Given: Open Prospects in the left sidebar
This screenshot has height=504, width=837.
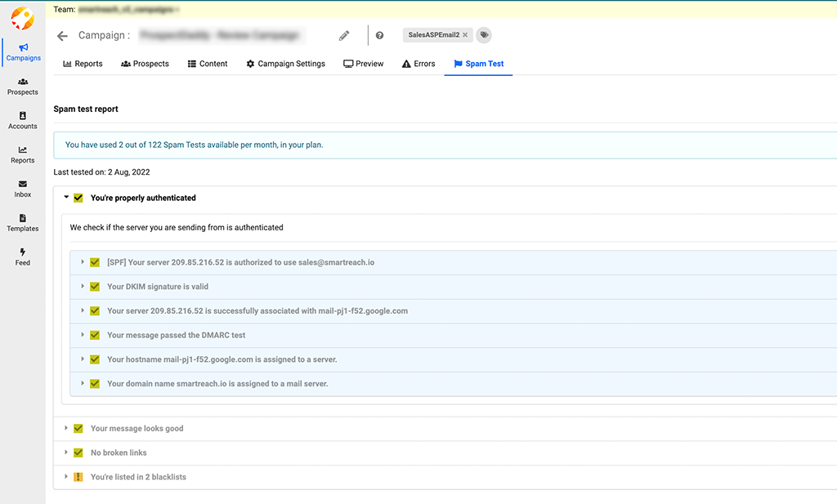Looking at the screenshot, I should (x=22, y=87).
